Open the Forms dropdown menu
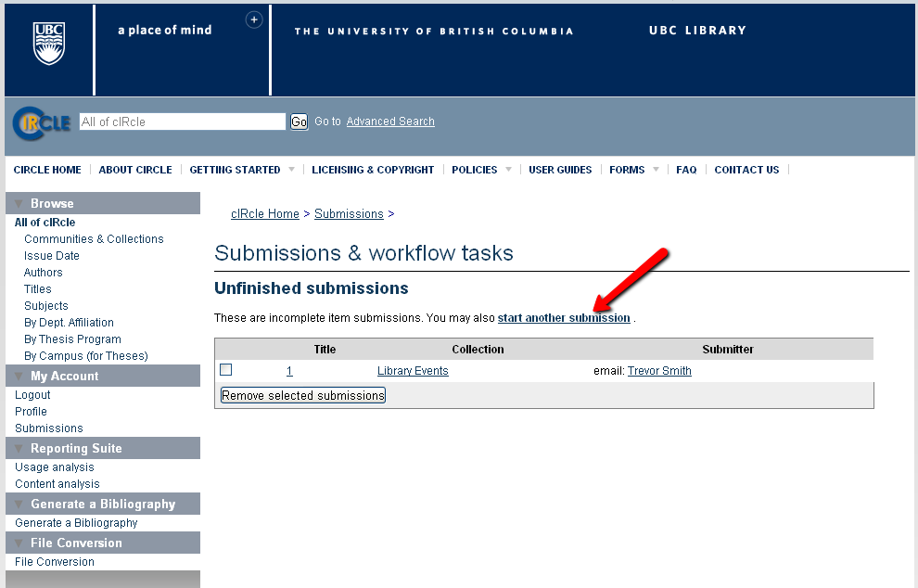Screen dimensions: 918x588 656,170
